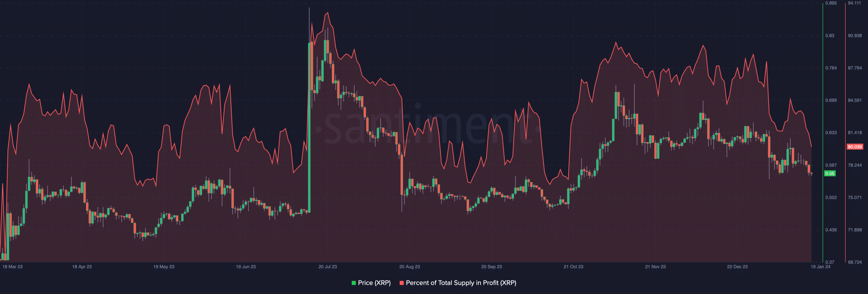
Task: Select the 22 Dec 23 date label
Action: pos(737,267)
